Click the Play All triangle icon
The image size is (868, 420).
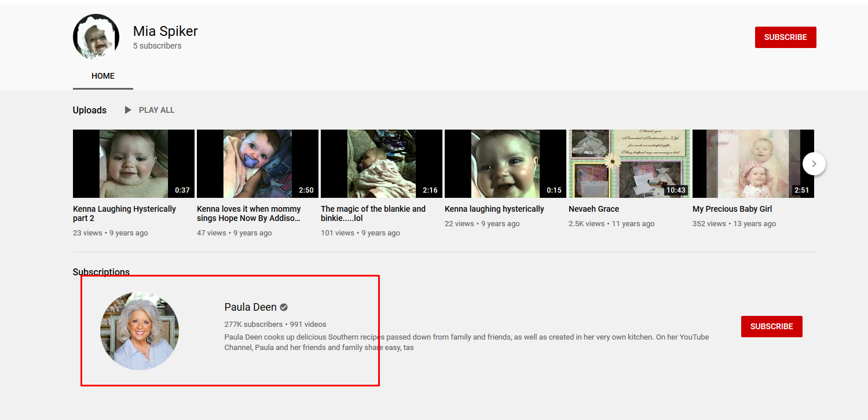(128, 110)
